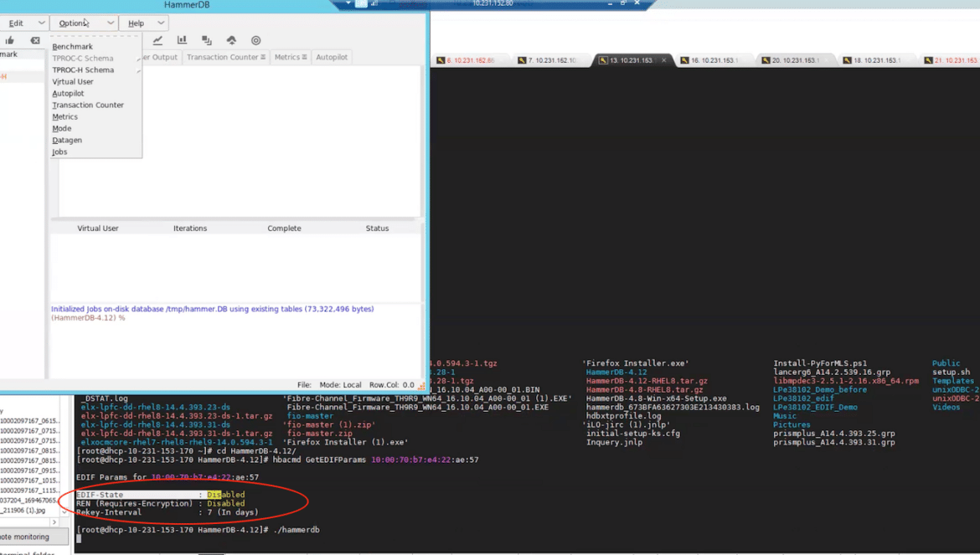Click the Virtual User column header

97,229
